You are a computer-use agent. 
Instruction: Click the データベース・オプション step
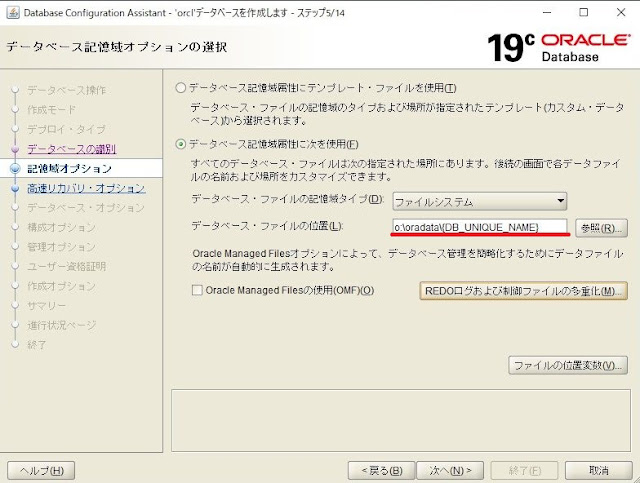(x=86, y=208)
